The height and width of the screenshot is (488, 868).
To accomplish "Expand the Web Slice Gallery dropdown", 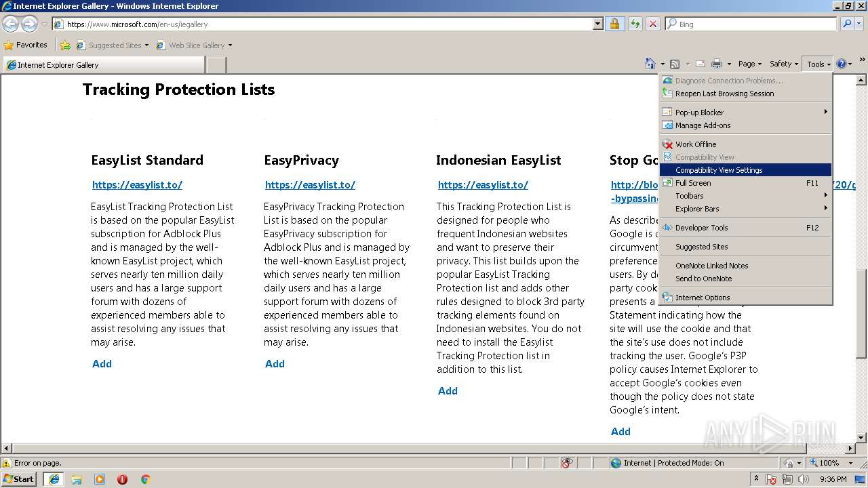I will [230, 45].
